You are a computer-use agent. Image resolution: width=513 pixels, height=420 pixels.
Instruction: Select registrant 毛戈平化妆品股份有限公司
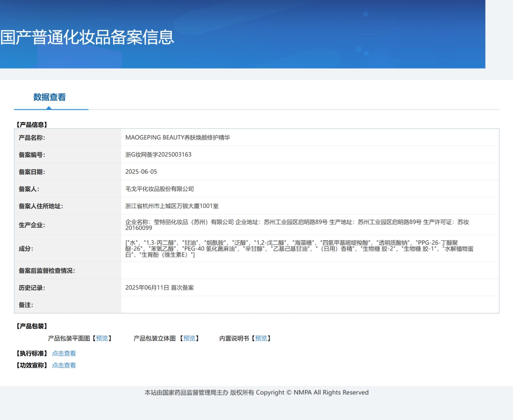pyautogui.click(x=160, y=189)
